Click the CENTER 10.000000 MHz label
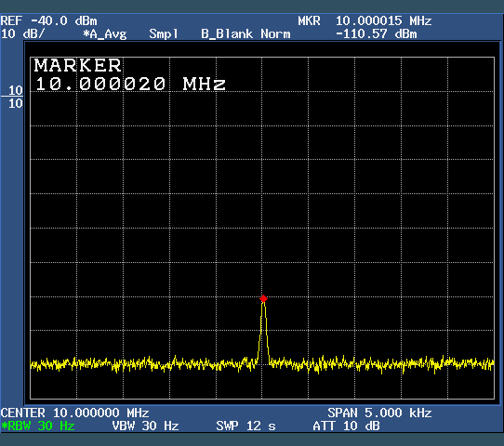This screenshot has width=504, height=446. pyautogui.click(x=74, y=413)
